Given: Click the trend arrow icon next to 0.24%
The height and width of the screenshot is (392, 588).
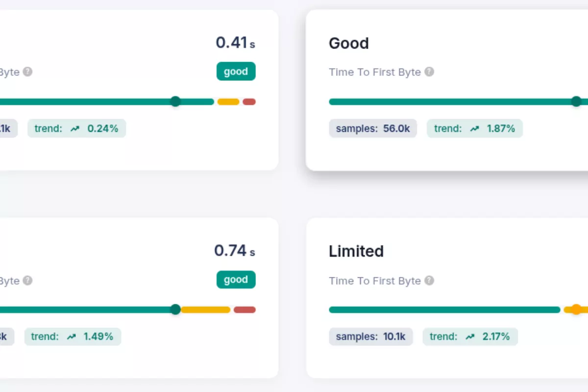Looking at the screenshot, I should click(x=74, y=128).
